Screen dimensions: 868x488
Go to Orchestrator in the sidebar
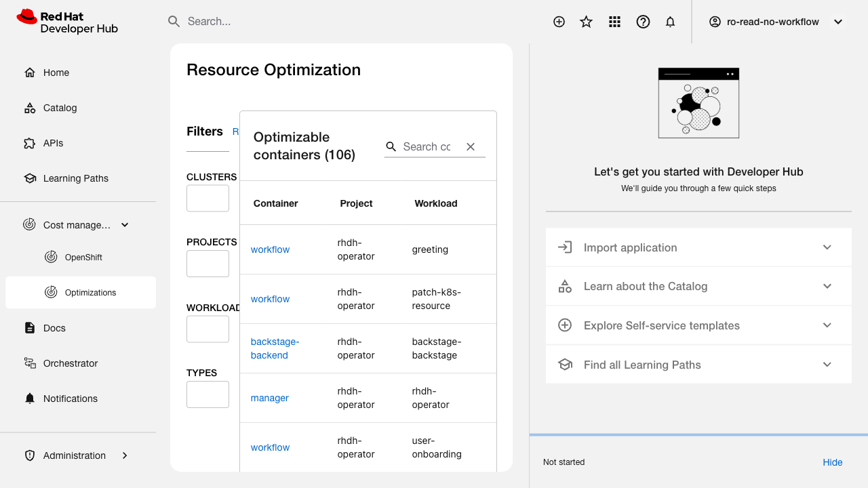[x=71, y=363]
